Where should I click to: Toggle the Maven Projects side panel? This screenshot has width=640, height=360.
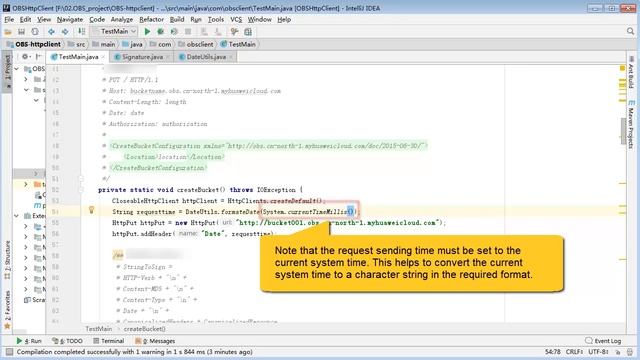click(x=631, y=124)
